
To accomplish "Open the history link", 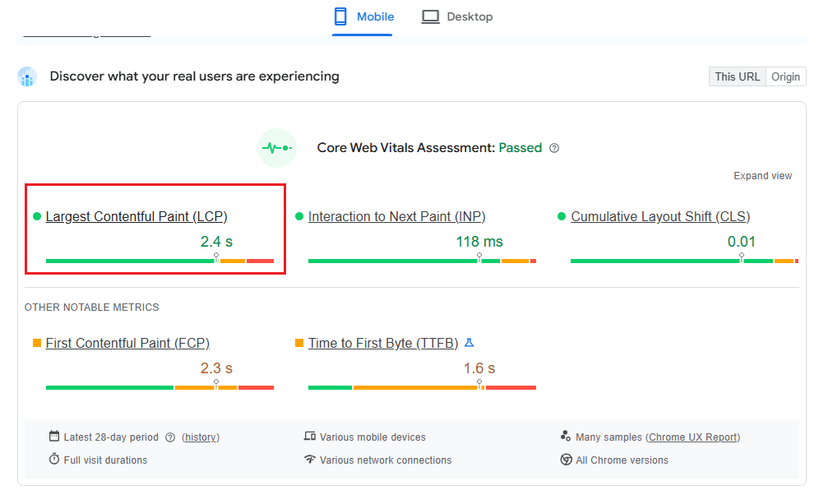I will point(201,437).
